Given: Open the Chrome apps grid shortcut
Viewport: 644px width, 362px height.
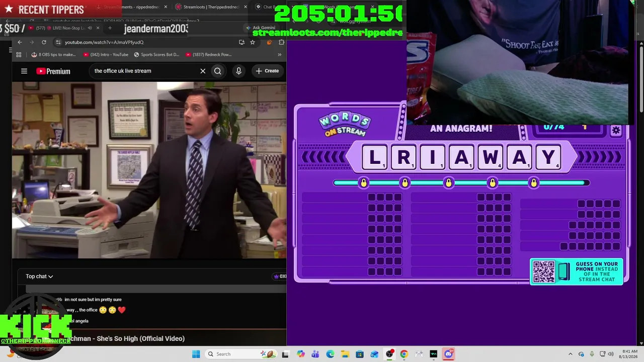Looking at the screenshot, I should (19, 54).
